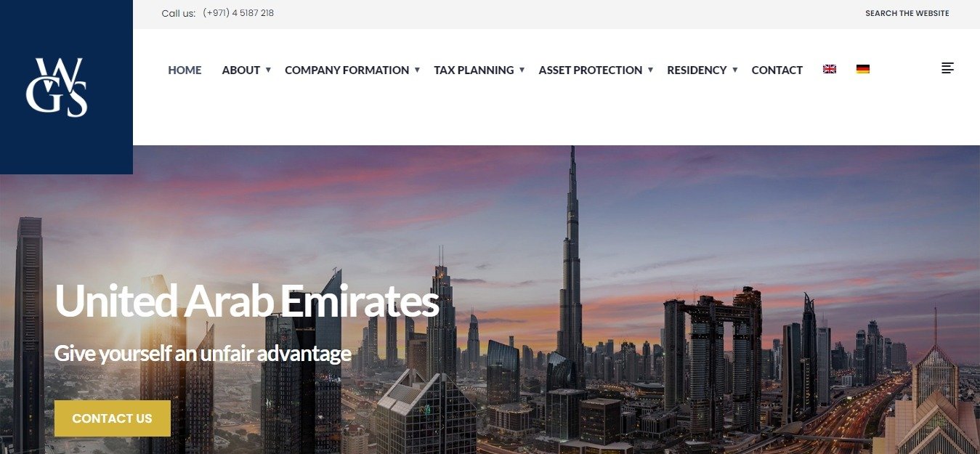The width and height of the screenshot is (980, 454).
Task: Click Search the Website link
Action: 907,13
